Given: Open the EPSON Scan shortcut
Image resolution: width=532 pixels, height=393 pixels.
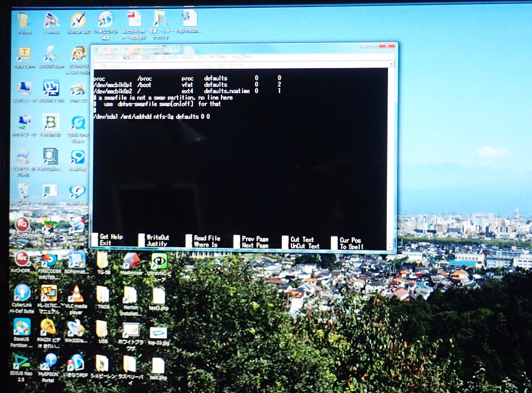Looking at the screenshot, I should point(51,57).
